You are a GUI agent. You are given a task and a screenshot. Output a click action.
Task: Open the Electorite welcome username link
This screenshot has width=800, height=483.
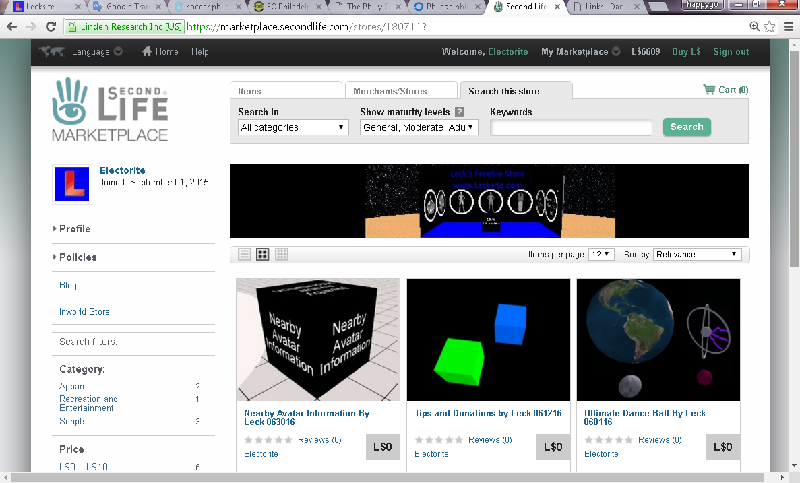click(x=508, y=52)
